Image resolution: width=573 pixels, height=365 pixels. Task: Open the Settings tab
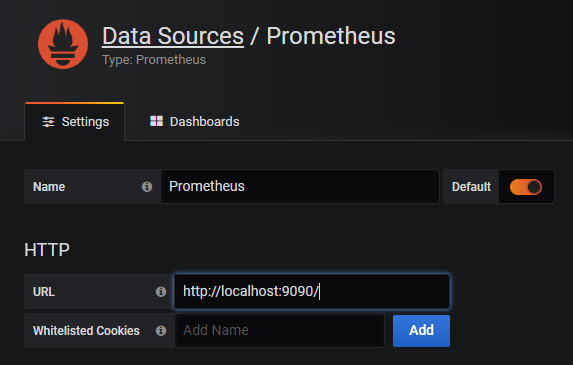point(75,122)
